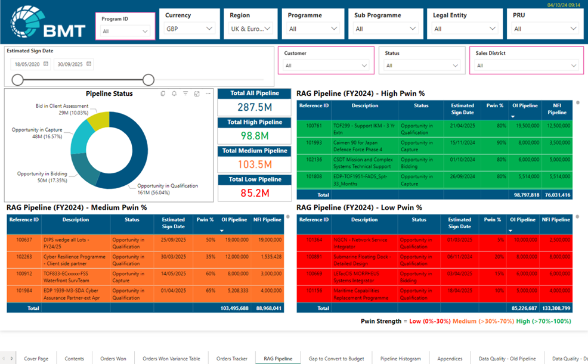Open the Pipeline Histogram tab
588x364 pixels.
(x=400, y=359)
